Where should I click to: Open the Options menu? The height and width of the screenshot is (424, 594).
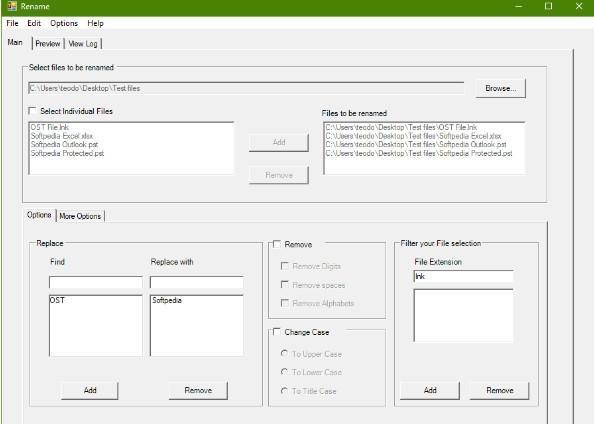64,23
